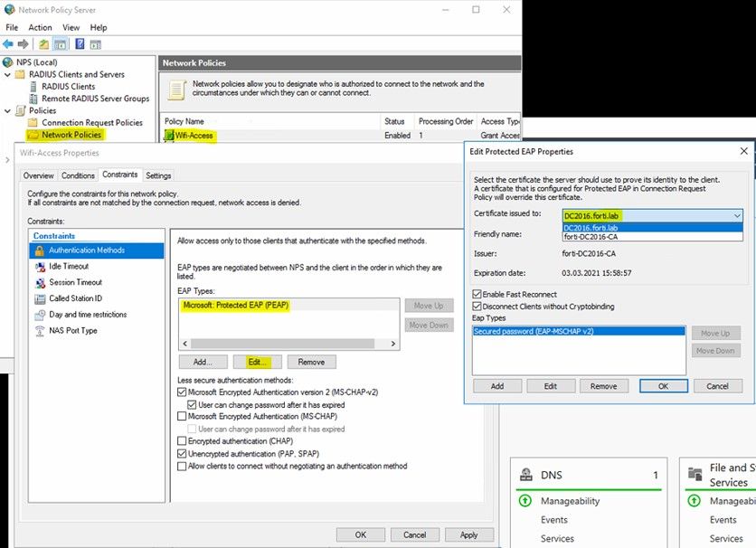Image resolution: width=756 pixels, height=548 pixels.
Task: Click the RADIUS Clients server icon
Action: tap(33, 86)
